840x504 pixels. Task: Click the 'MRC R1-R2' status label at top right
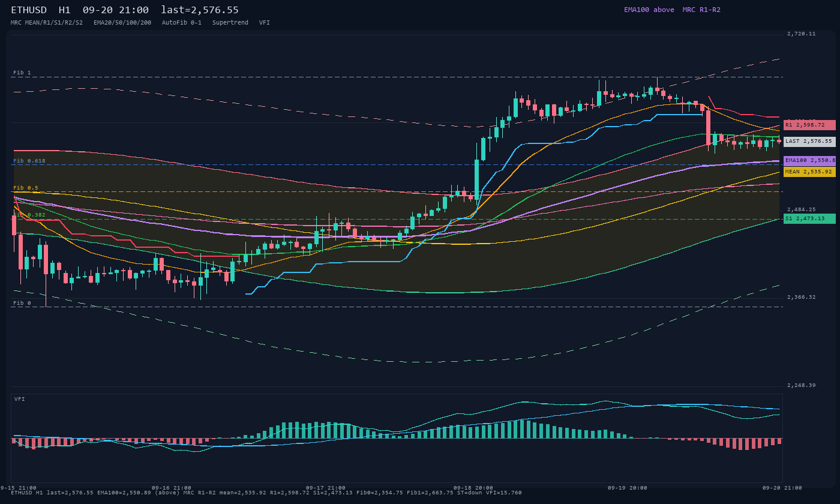pos(701,10)
